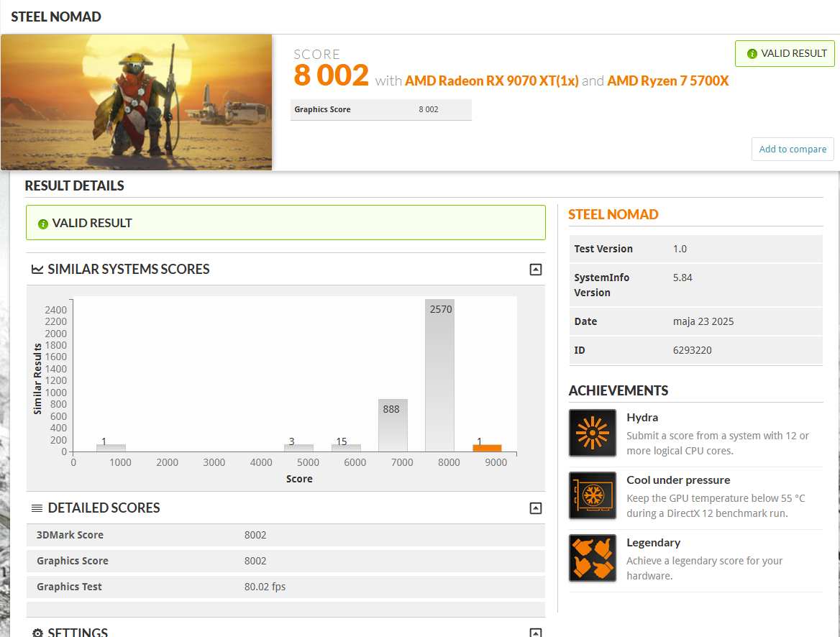Viewport: 840px width, 637px height.
Task: Click the STEEL NOMAD page title
Action: (56, 17)
